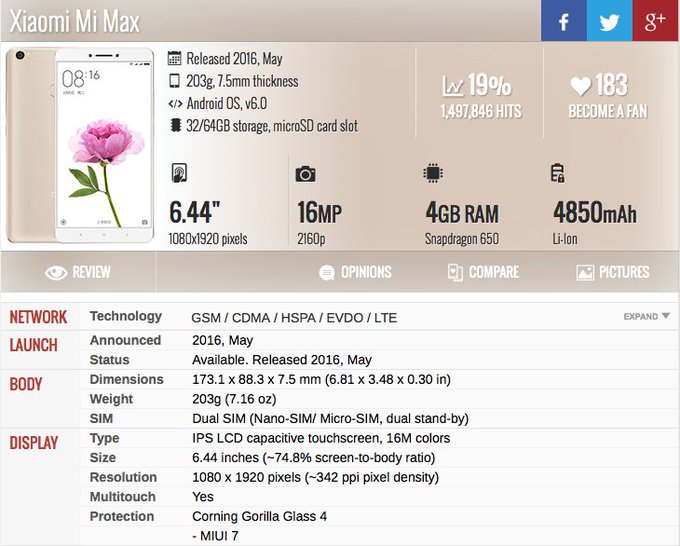Image resolution: width=680 pixels, height=546 pixels.
Task: Click the SIM spec label
Action: coord(101,418)
